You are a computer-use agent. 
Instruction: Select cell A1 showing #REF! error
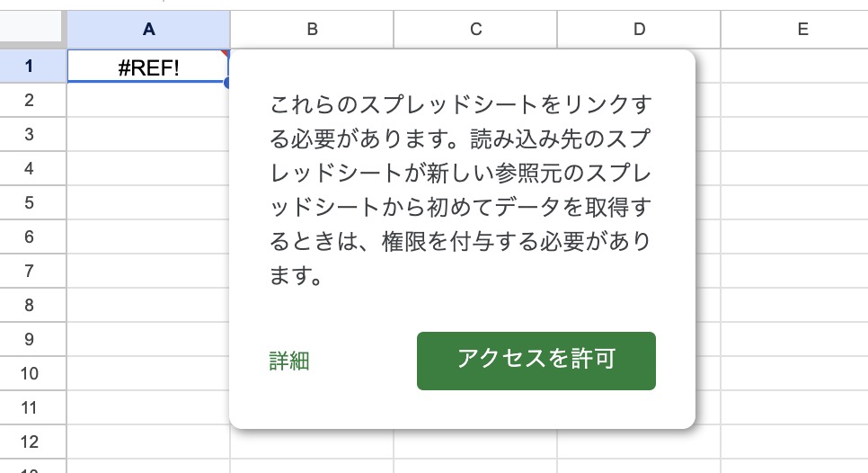coord(148,66)
